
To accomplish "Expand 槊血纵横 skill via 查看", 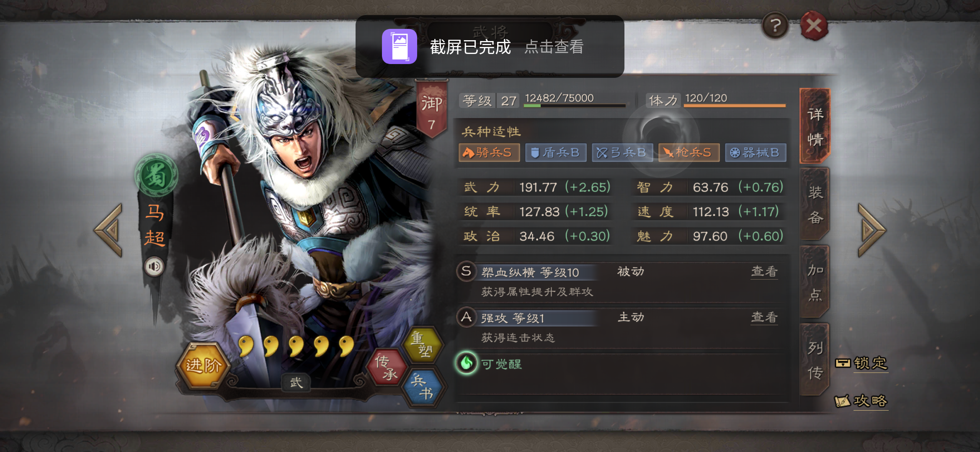I will pos(764,271).
